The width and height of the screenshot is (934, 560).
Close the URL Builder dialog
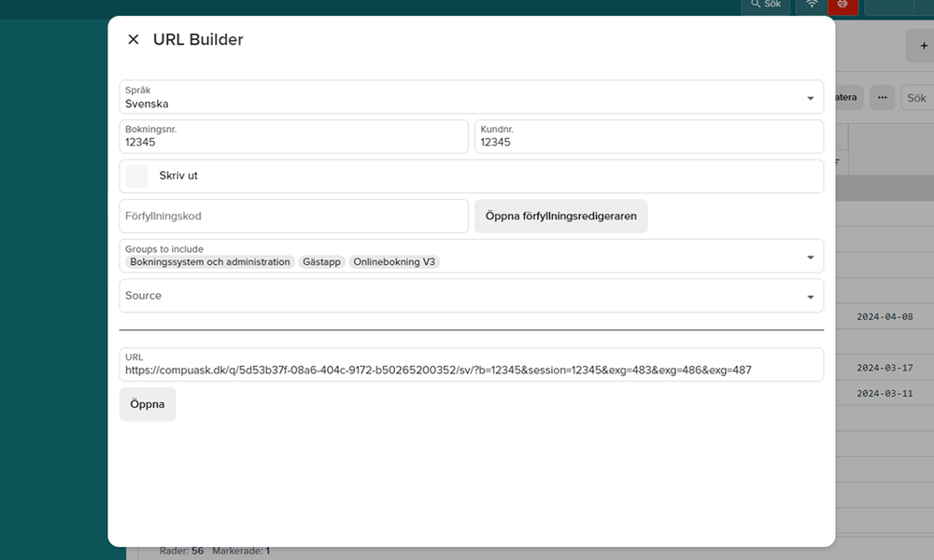click(134, 39)
